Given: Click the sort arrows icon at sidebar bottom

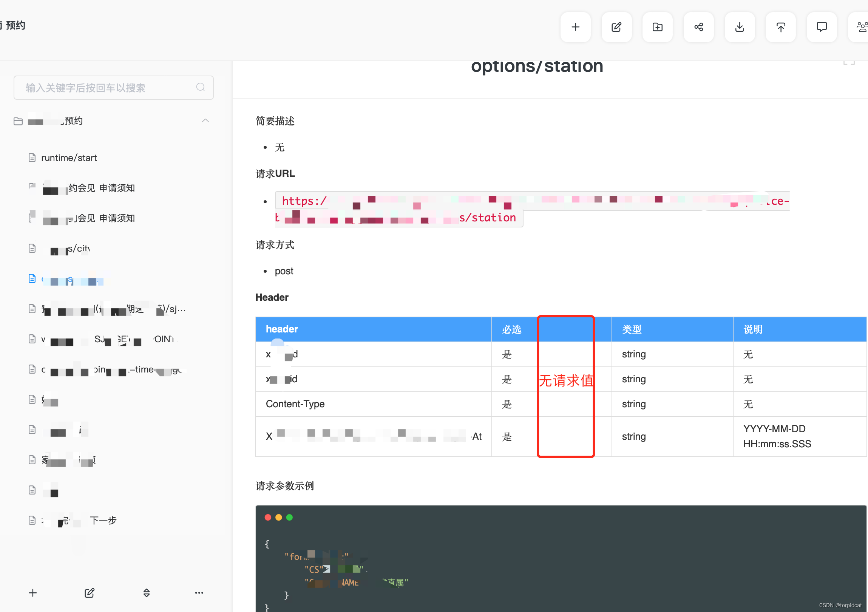Looking at the screenshot, I should click(x=147, y=593).
